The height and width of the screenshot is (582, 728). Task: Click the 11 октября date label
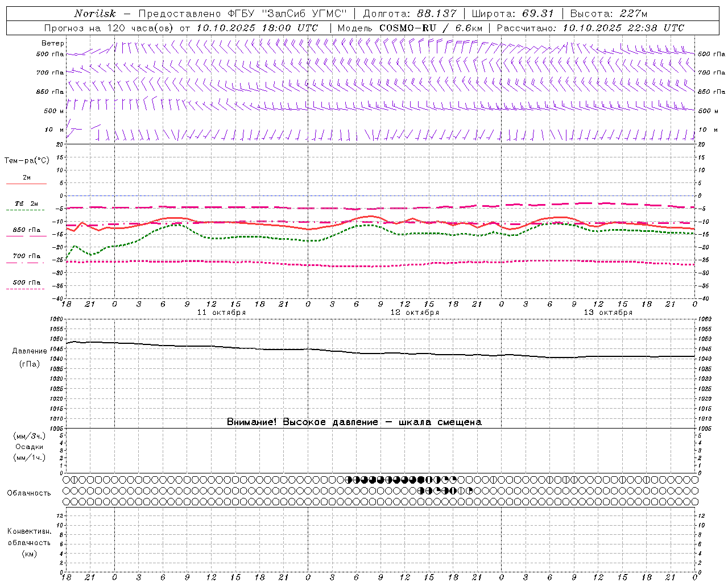tap(221, 313)
